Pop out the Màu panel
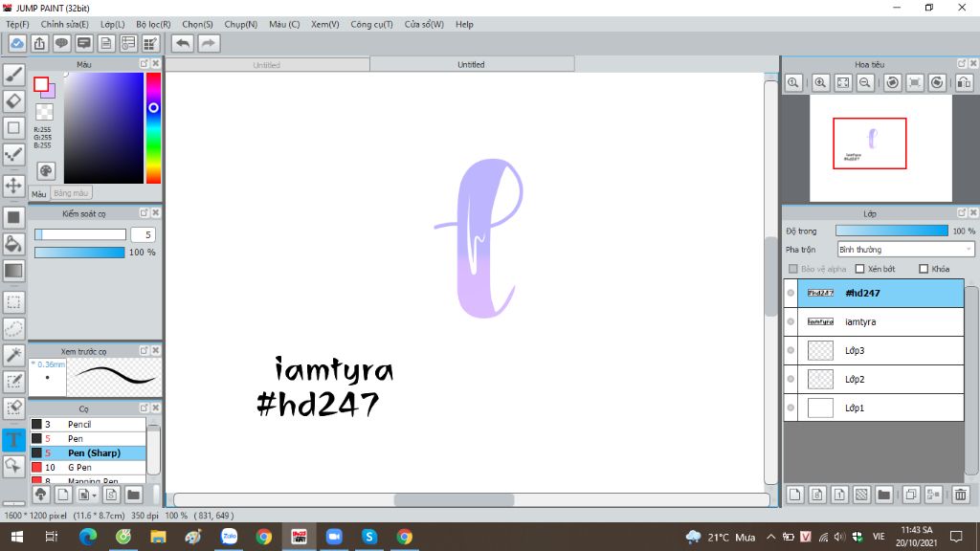 click(x=144, y=64)
